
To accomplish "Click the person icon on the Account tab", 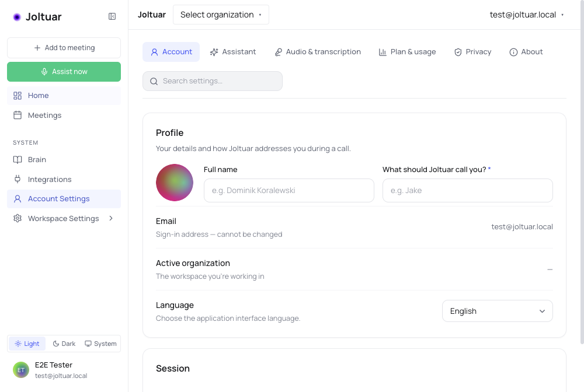I will click(x=154, y=52).
